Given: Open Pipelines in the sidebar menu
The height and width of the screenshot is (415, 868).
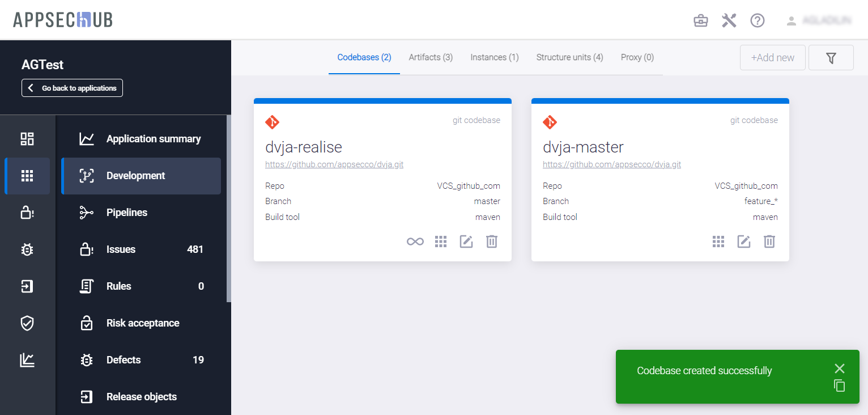Looking at the screenshot, I should tap(126, 213).
